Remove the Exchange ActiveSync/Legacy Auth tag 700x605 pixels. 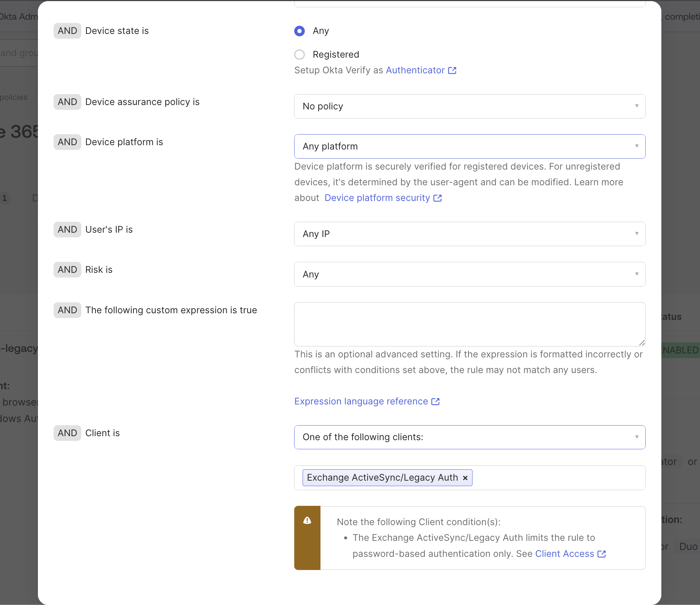[465, 478]
